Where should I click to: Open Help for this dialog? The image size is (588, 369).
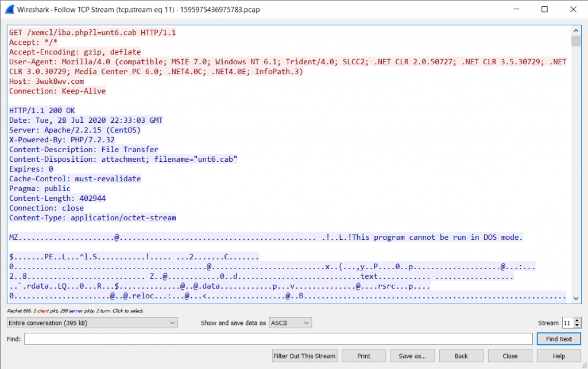pos(559,356)
